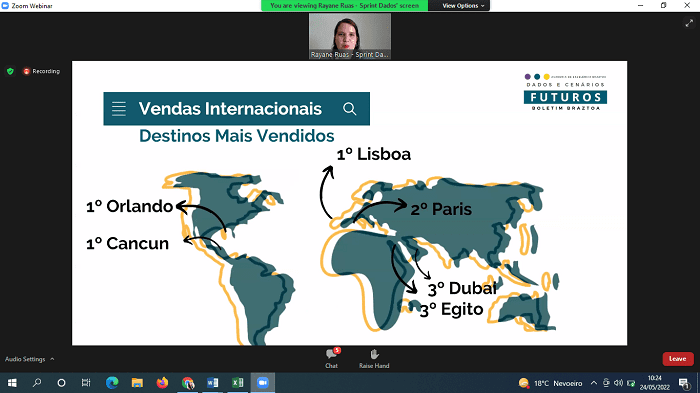Show hidden system tray icons
Viewport: 700px width, 393px height.
click(594, 383)
